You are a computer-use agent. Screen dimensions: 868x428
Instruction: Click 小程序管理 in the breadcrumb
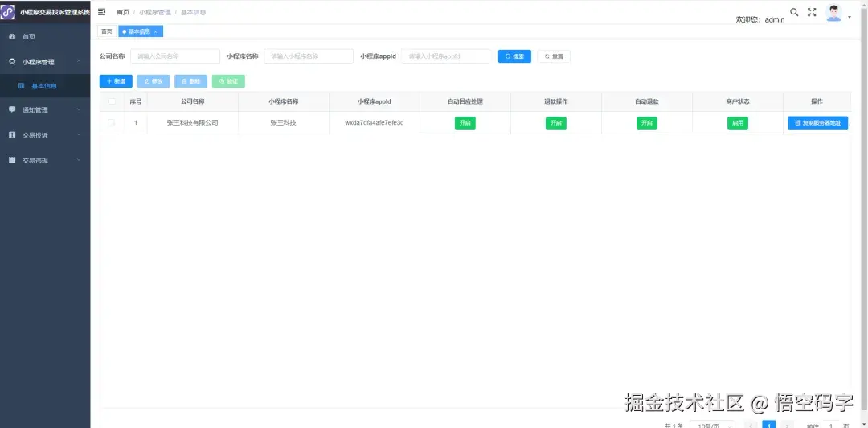point(154,12)
